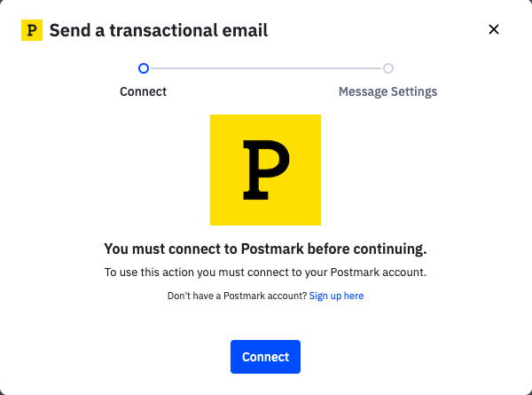Image resolution: width=532 pixels, height=395 pixels.
Task: Click the blue Connect button
Action: pos(265,357)
